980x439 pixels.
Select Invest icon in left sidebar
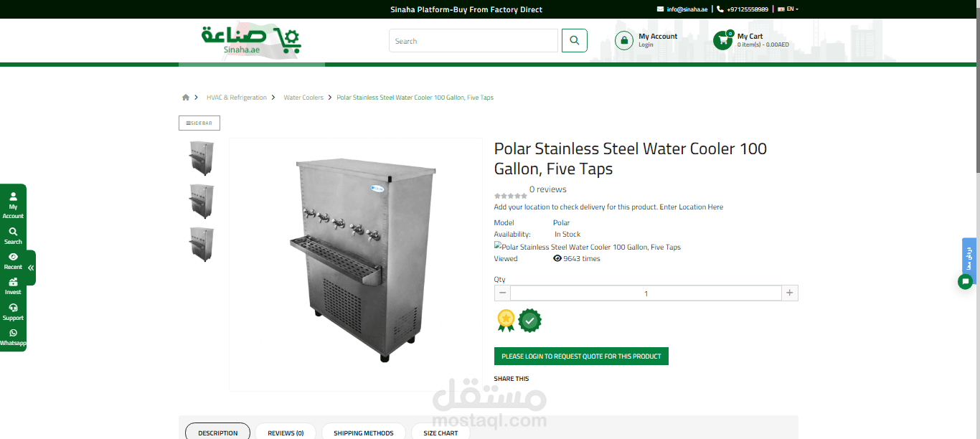[13, 286]
